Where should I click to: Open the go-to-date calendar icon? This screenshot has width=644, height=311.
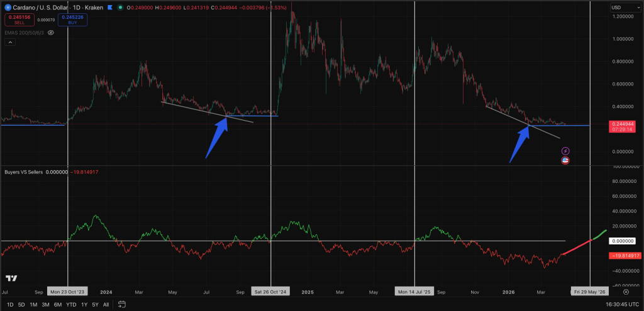click(122, 305)
